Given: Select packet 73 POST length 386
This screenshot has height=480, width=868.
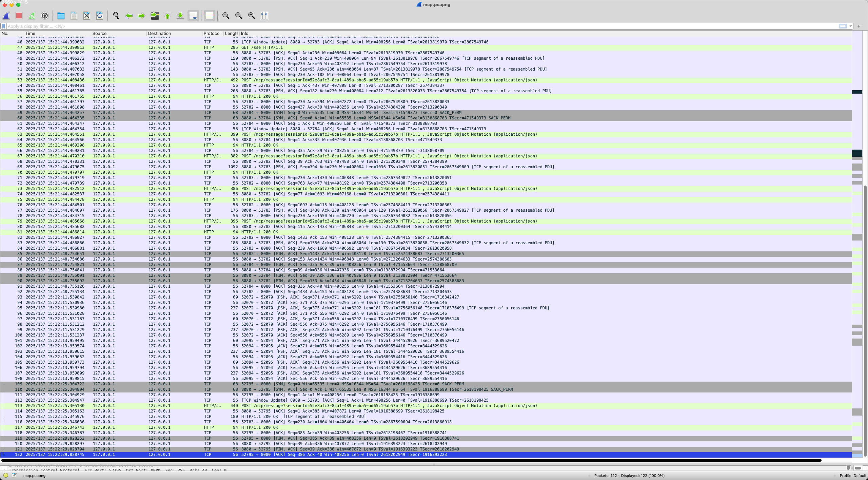Looking at the screenshot, I should pos(426,189).
